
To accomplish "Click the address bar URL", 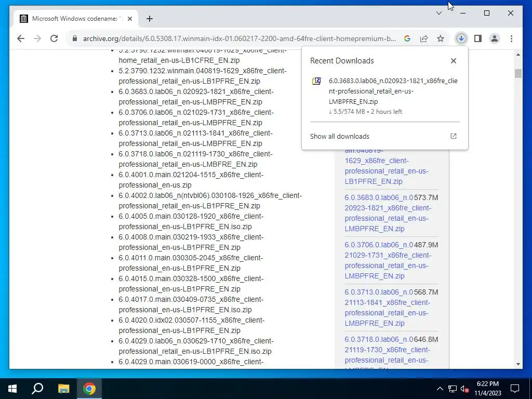I will [x=240, y=38].
